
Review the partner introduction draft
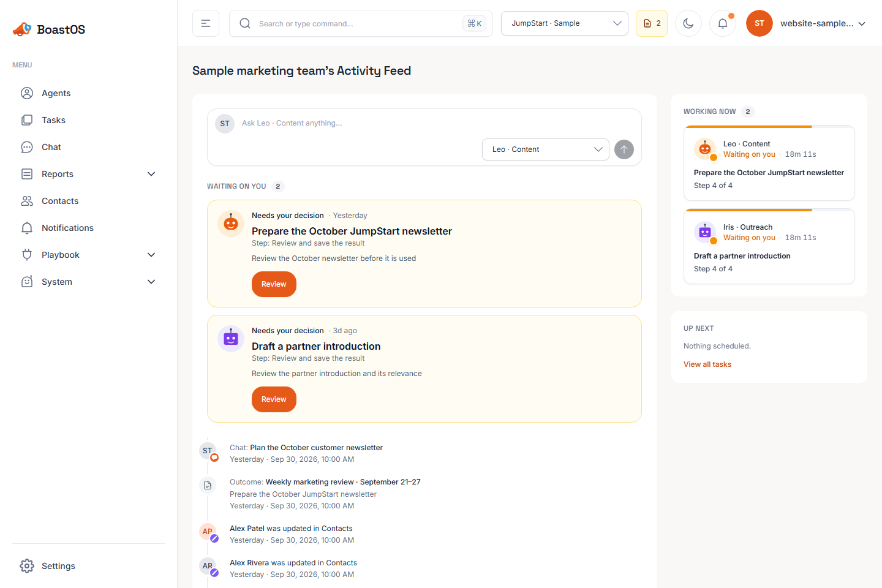[x=274, y=399]
